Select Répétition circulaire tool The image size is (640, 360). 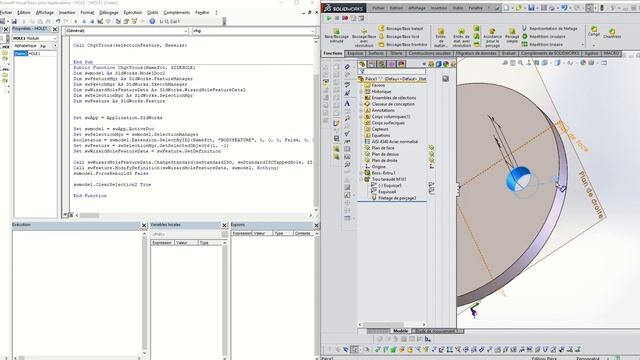tap(544, 36)
